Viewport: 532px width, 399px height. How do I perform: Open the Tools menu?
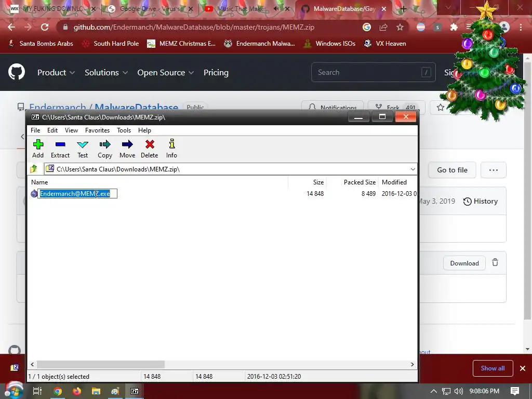[124, 130]
